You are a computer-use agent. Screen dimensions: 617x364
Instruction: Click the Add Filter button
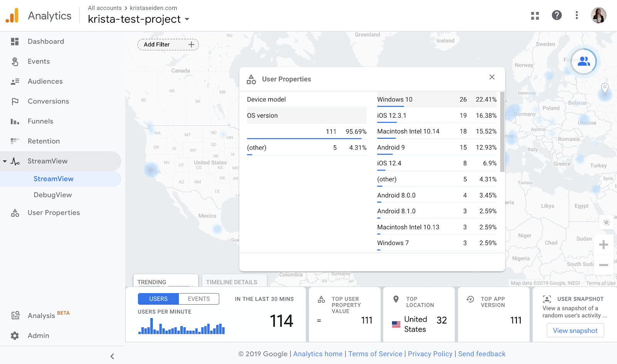(168, 44)
